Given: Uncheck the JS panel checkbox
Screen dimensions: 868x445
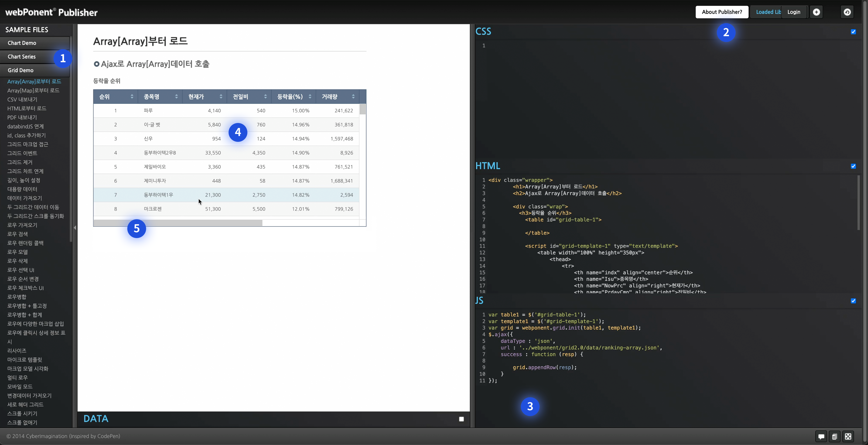Looking at the screenshot, I should [x=853, y=301].
